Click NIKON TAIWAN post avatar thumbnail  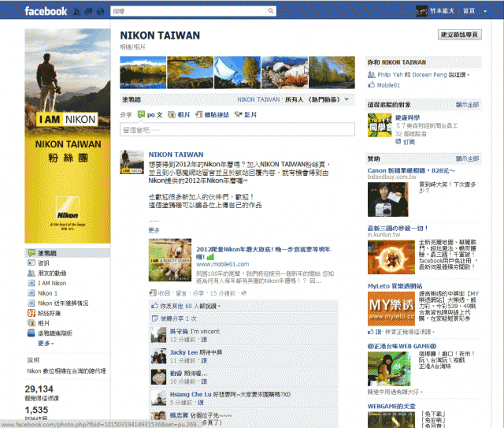132,162
